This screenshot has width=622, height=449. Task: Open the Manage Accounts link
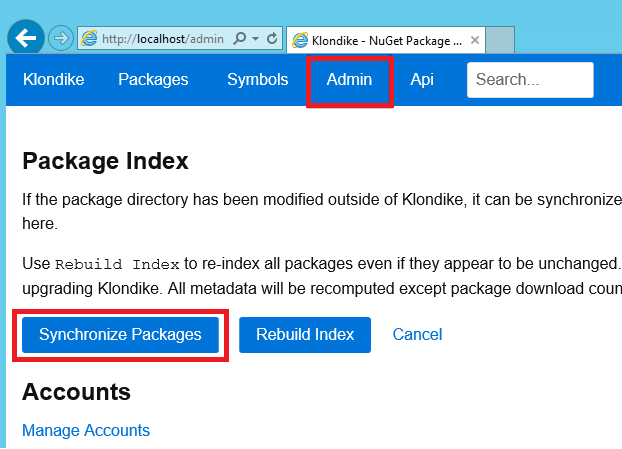[x=86, y=430]
